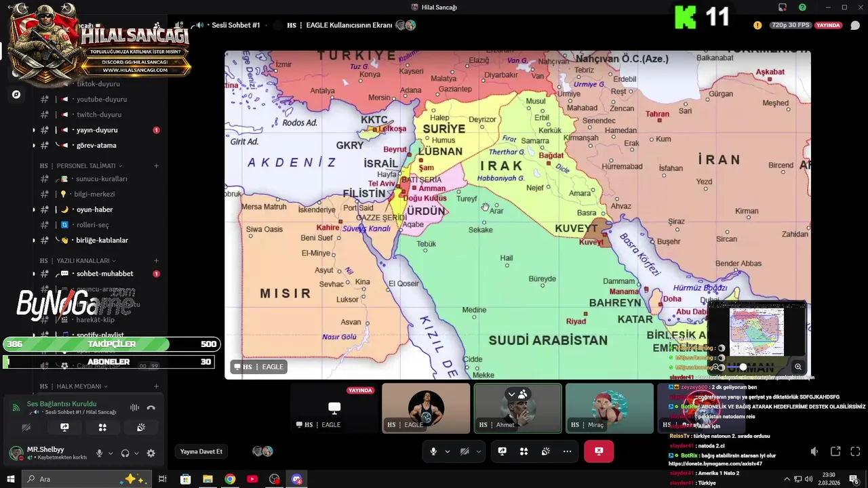
Task: Share screen from the bottom call controls
Action: click(502, 451)
